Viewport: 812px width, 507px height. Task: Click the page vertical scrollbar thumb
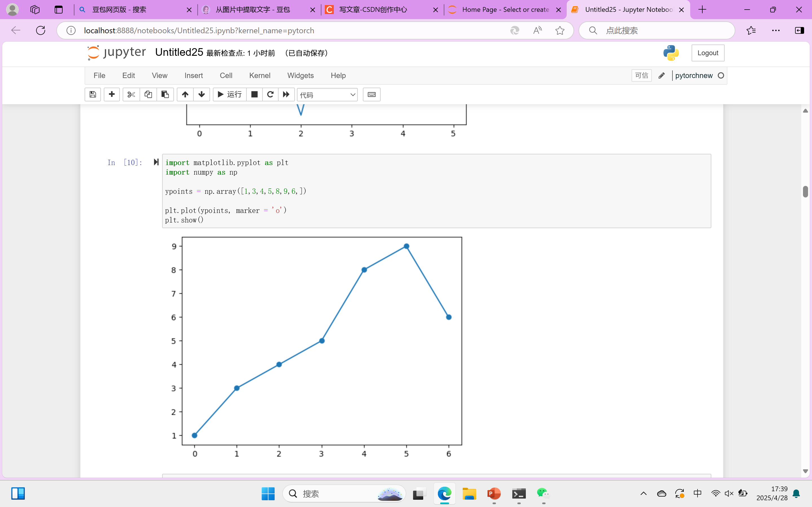point(805,192)
